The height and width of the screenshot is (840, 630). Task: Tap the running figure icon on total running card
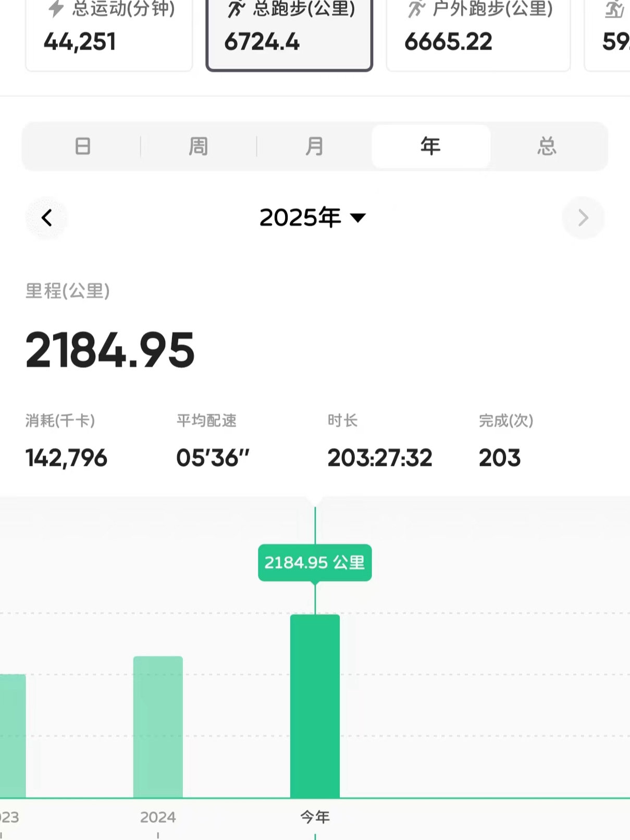coord(236,9)
